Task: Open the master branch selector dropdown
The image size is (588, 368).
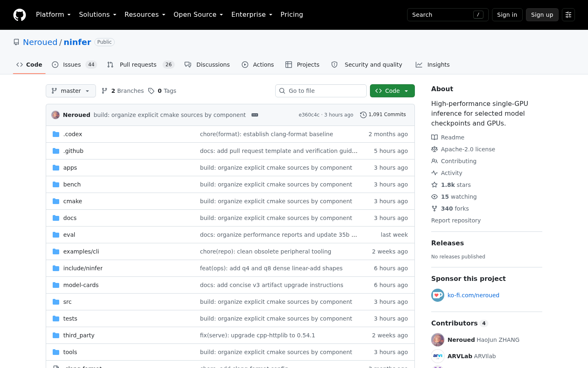Action: (71, 91)
